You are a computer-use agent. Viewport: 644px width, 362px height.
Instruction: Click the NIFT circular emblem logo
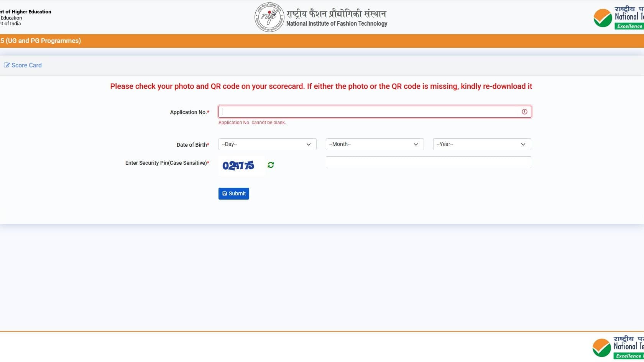[269, 17]
